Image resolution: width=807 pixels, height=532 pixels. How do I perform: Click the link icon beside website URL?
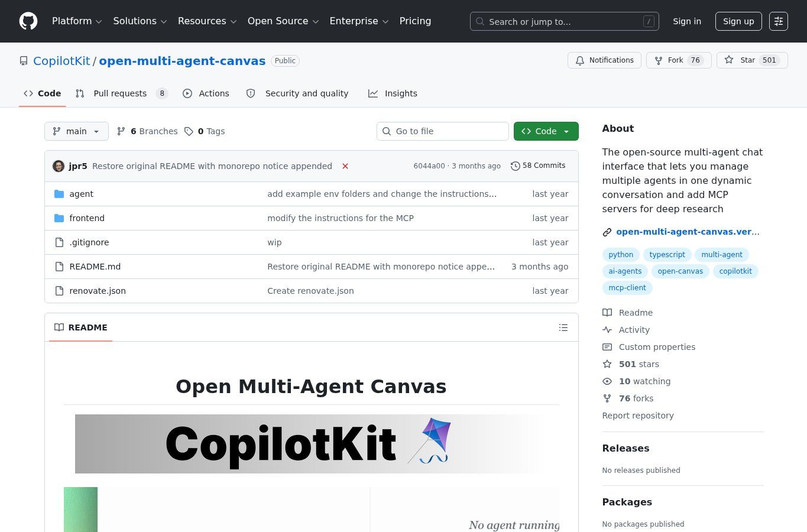(x=607, y=232)
